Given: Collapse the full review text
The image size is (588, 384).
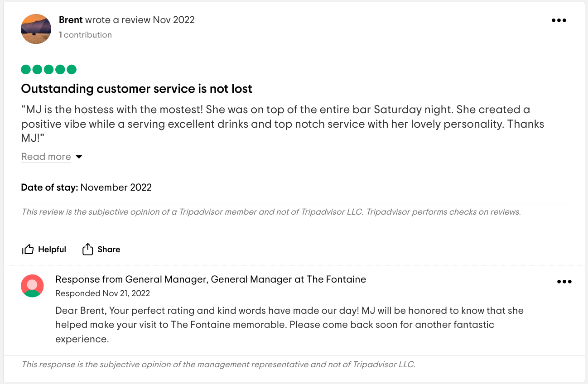Looking at the screenshot, I should click(x=46, y=156).
